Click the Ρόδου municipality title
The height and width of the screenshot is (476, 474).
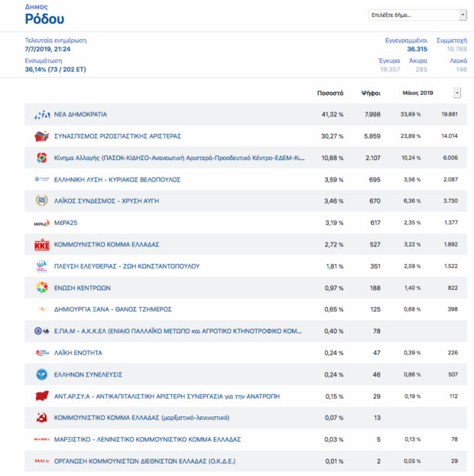tap(44, 19)
